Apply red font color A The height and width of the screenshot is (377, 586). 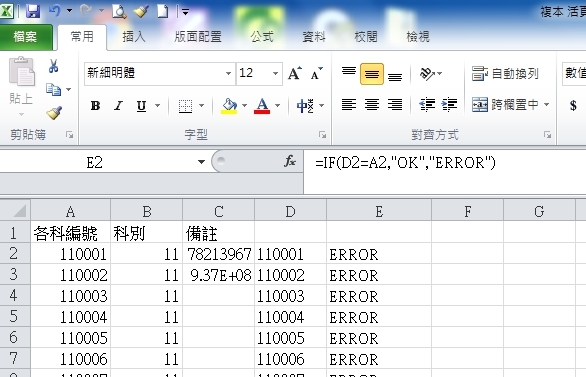262,106
